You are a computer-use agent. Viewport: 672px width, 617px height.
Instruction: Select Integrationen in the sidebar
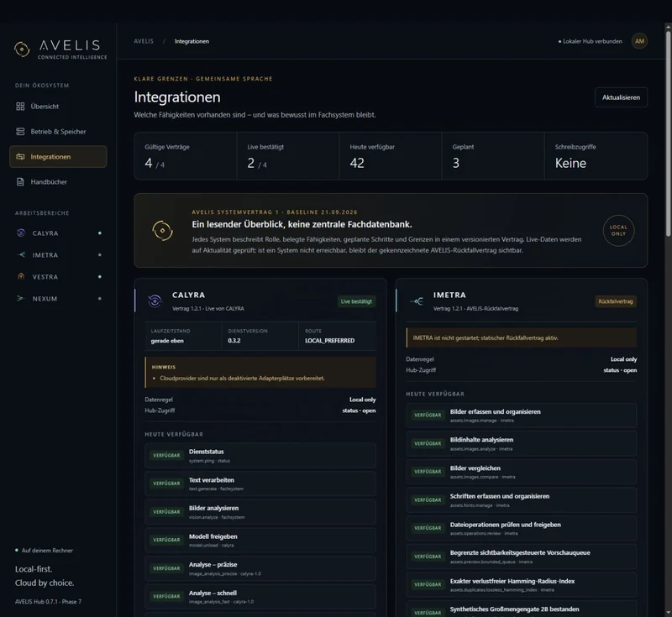(58, 157)
